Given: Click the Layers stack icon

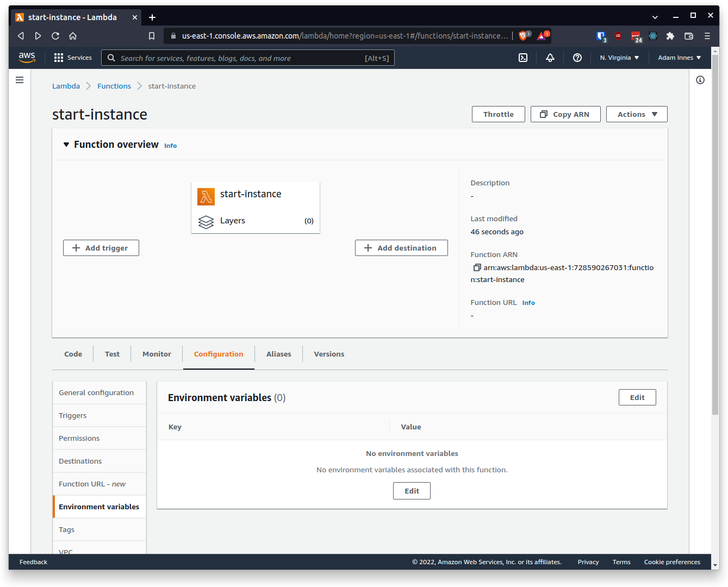Looking at the screenshot, I should click(206, 222).
